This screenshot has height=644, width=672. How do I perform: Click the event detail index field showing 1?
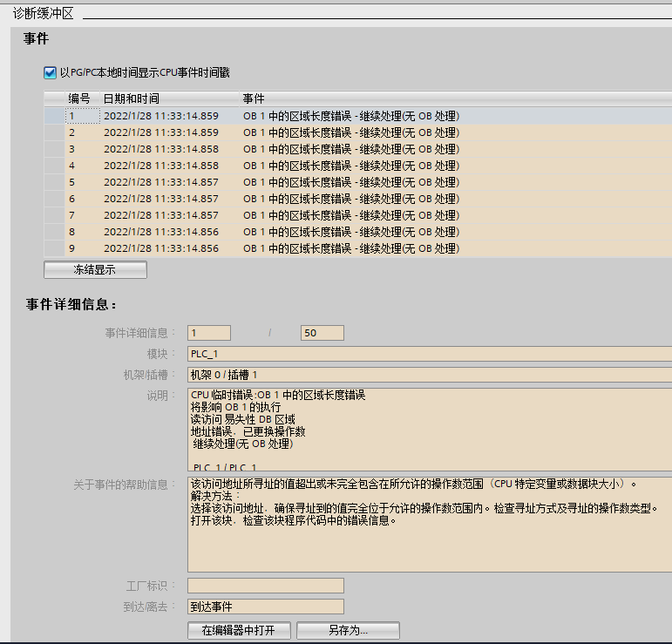(209, 333)
